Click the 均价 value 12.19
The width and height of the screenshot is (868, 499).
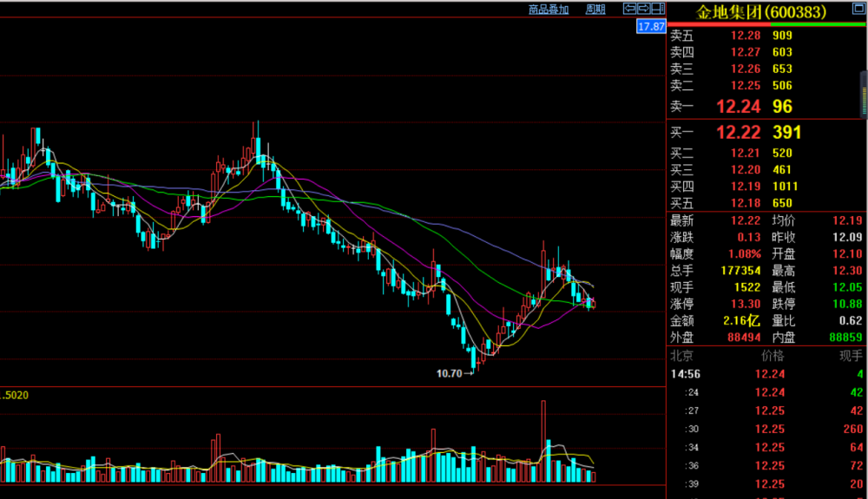coord(847,220)
